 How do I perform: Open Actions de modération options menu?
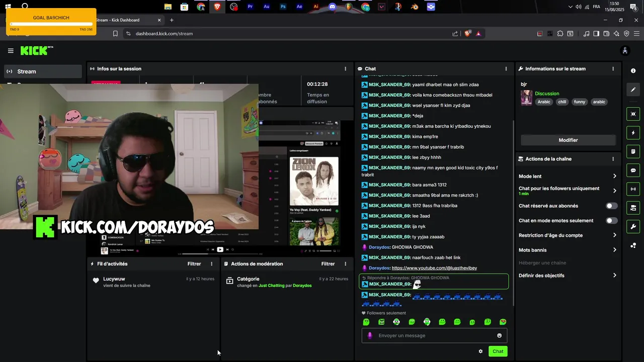345,264
